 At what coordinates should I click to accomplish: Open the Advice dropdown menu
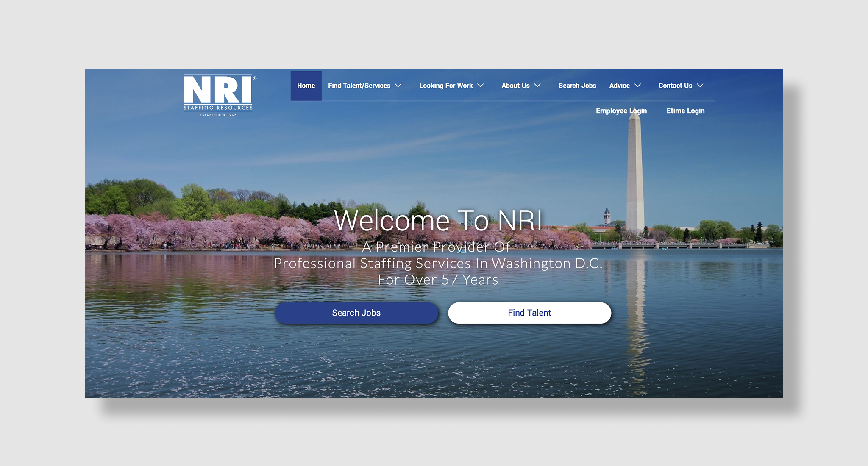pyautogui.click(x=619, y=86)
